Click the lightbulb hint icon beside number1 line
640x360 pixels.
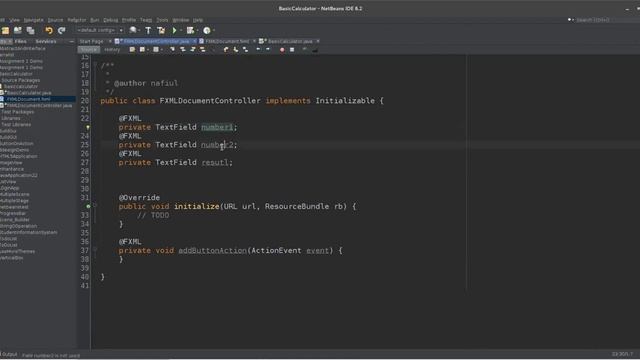tap(88, 127)
